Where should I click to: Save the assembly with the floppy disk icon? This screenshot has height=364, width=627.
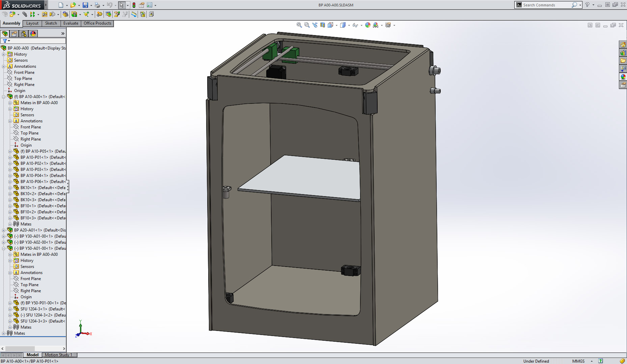(85, 5)
